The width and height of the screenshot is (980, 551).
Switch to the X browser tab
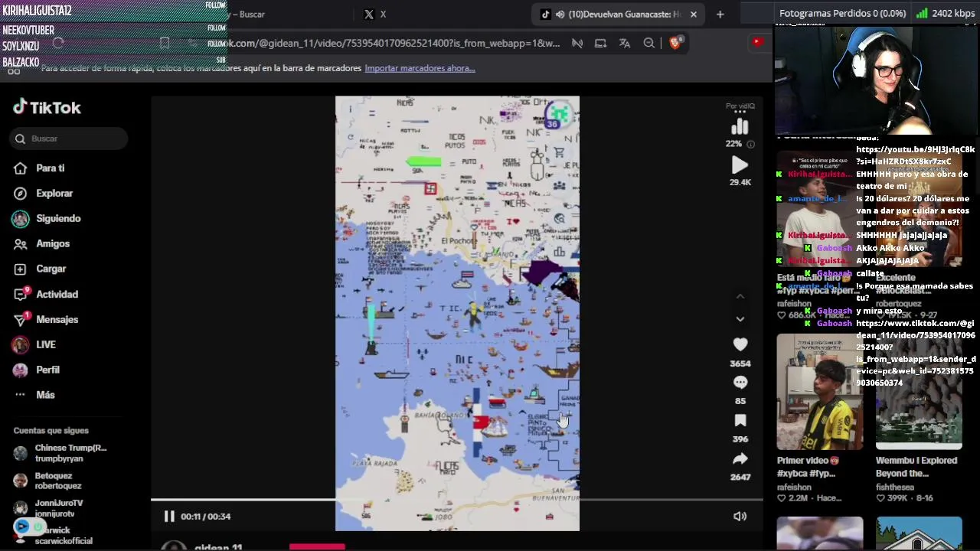375,14
